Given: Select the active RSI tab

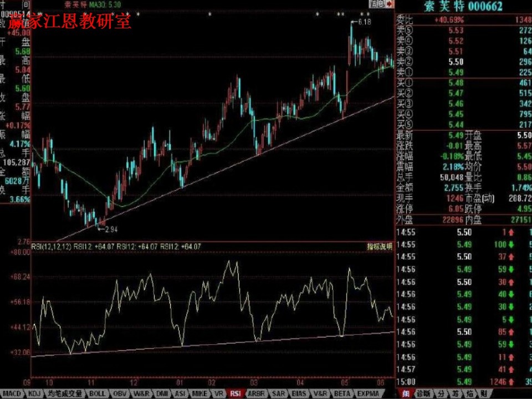Looking at the screenshot, I should click(x=236, y=393).
